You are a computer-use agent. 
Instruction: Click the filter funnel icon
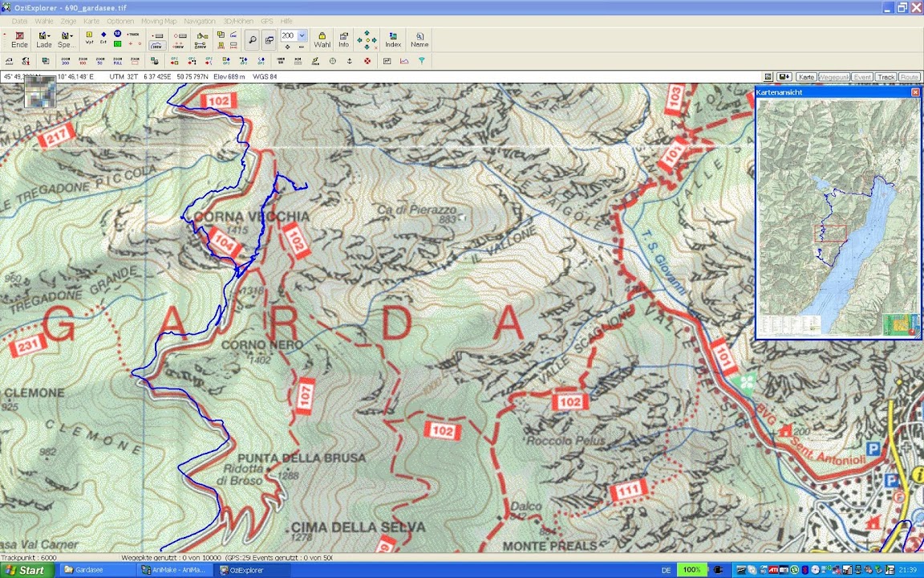pos(422,61)
